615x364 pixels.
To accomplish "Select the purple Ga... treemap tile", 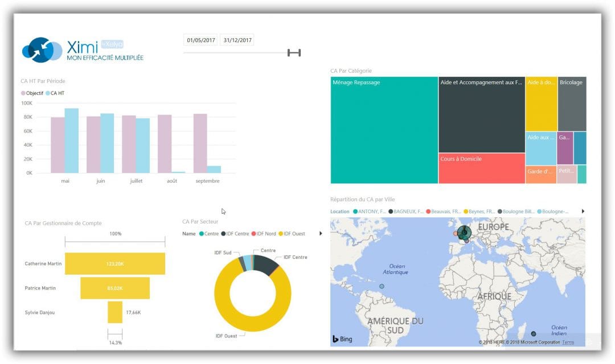I will click(x=565, y=148).
